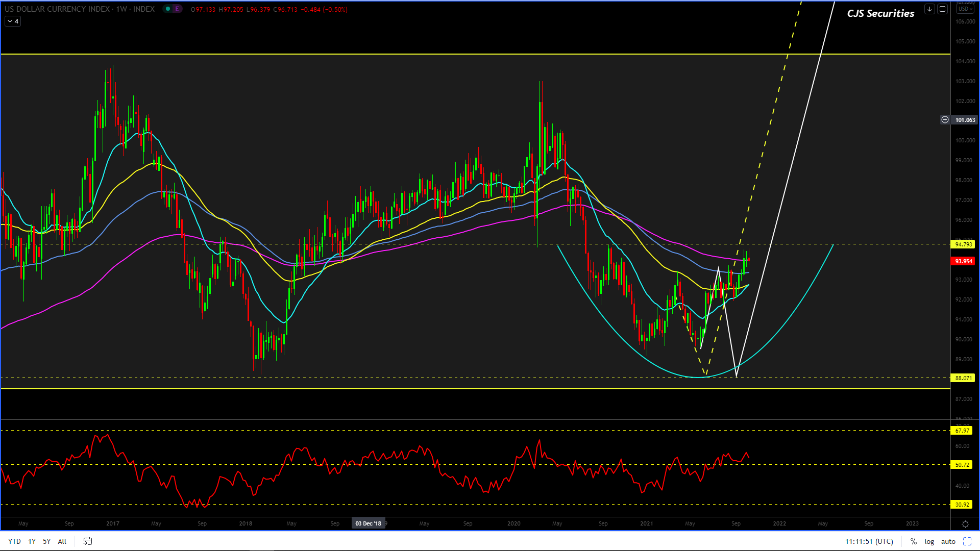Click the green market status dot

point(168,9)
